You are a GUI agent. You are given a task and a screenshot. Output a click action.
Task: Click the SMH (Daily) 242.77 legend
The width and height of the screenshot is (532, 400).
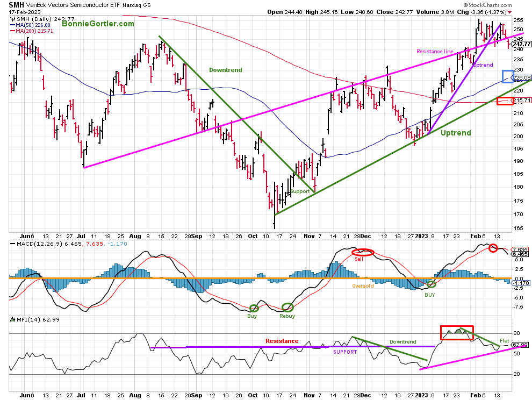pos(42,19)
